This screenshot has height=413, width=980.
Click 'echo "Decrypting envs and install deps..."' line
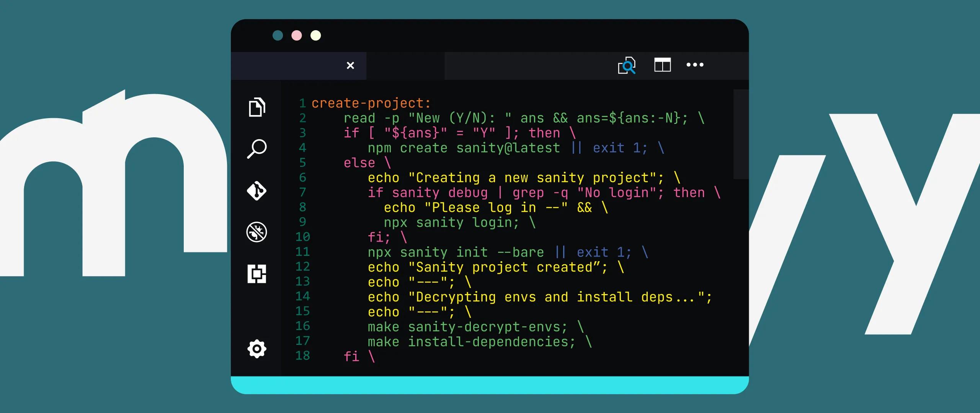pyautogui.click(x=540, y=297)
